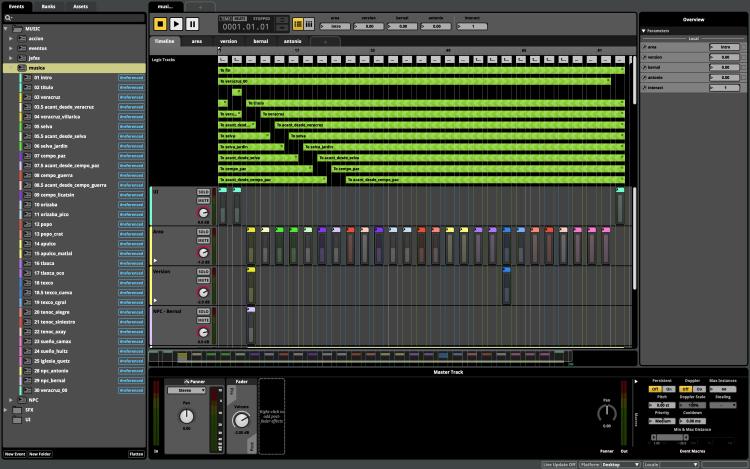Click the folder icon next to eventos
Image resolution: width=750 pixels, height=469 pixels.
click(x=20, y=48)
